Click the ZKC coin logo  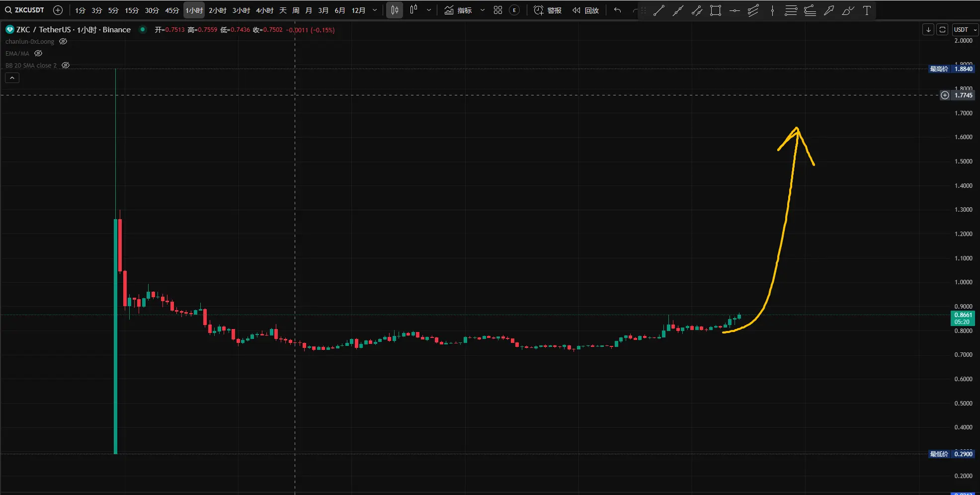(x=9, y=30)
